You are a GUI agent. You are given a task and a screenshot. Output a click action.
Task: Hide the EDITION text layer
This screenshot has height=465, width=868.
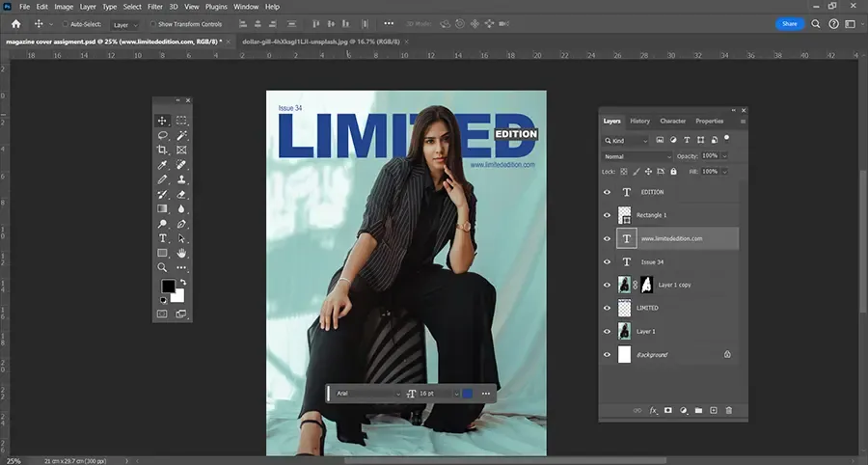(608, 192)
